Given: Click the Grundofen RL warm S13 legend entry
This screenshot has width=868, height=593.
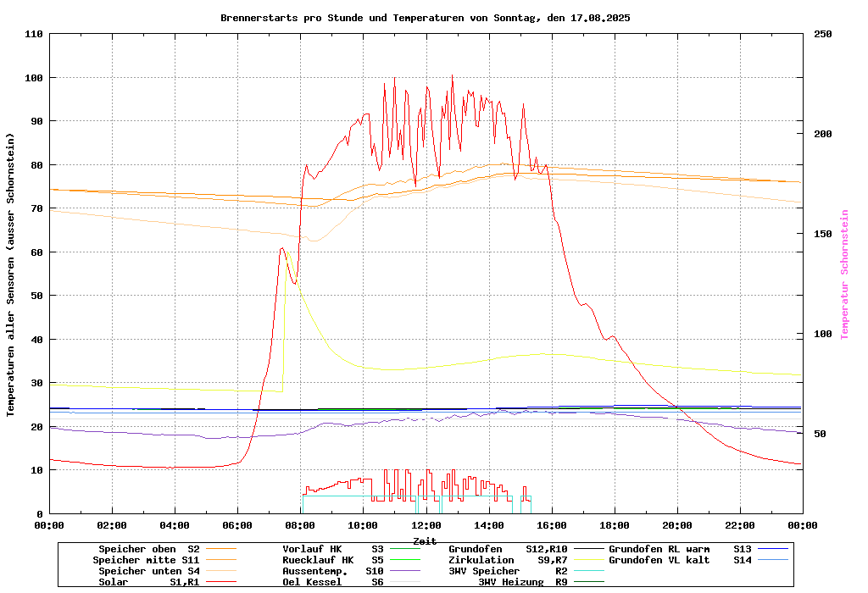Looking at the screenshot, I should click(x=680, y=549).
